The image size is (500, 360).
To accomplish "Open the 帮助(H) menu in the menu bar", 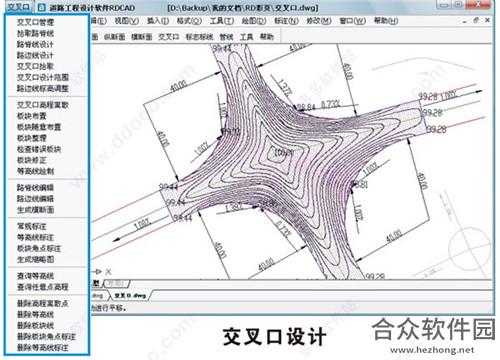I will (386, 21).
